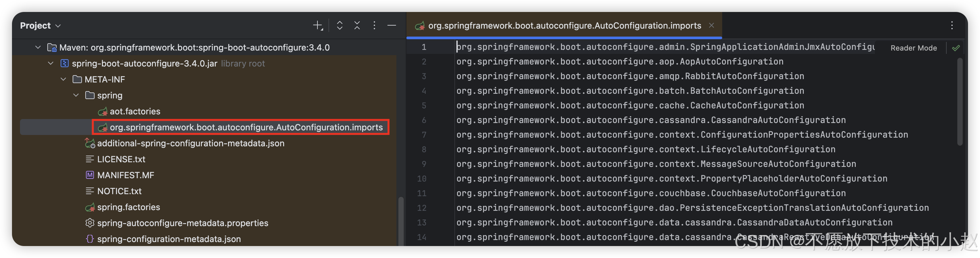Click the spring folder icon
The image size is (980, 258).
point(90,95)
